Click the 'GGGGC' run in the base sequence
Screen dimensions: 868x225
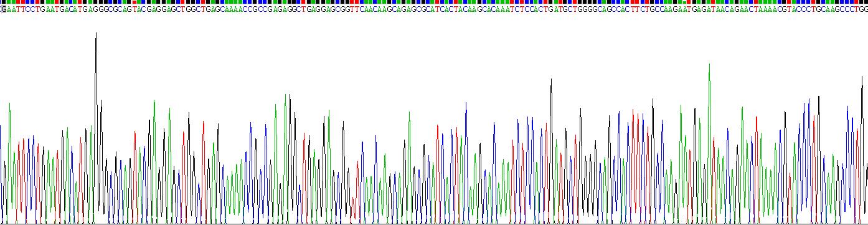[590, 9]
